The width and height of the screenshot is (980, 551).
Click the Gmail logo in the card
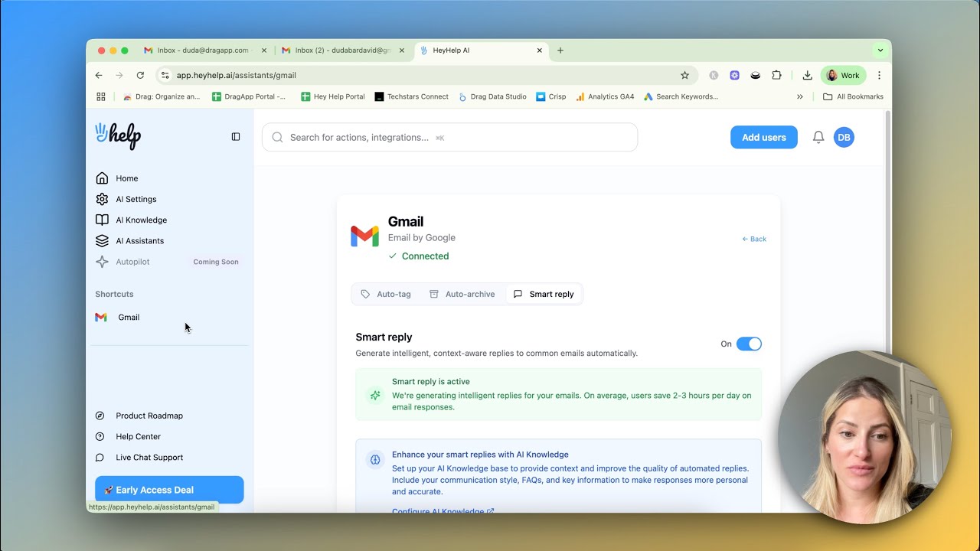click(x=364, y=236)
